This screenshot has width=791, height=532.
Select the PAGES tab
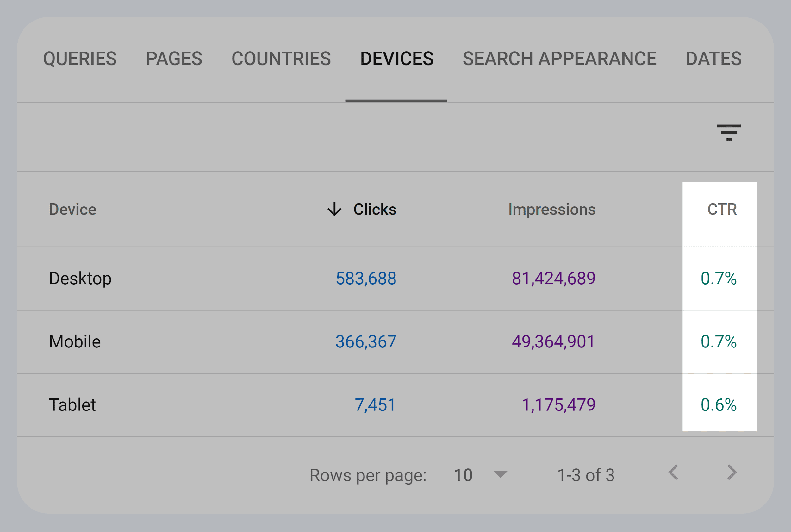(174, 58)
